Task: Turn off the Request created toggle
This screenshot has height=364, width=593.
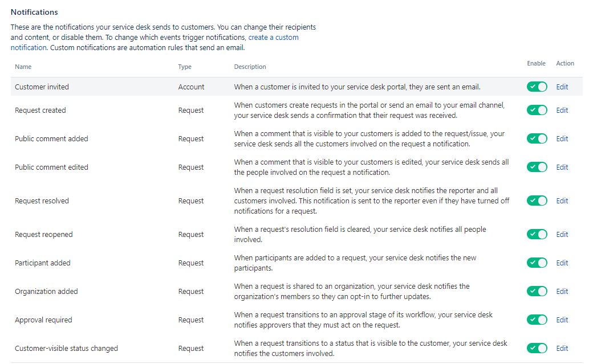Action: pos(537,111)
